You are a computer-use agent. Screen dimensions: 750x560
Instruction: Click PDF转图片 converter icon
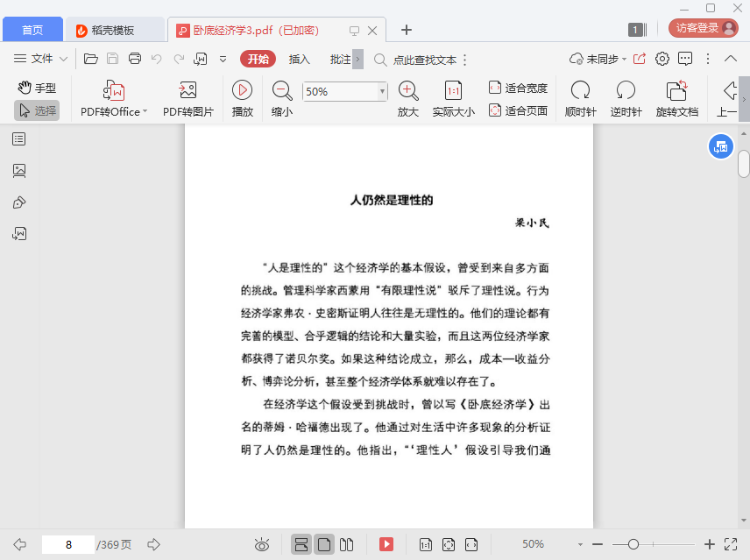188,90
